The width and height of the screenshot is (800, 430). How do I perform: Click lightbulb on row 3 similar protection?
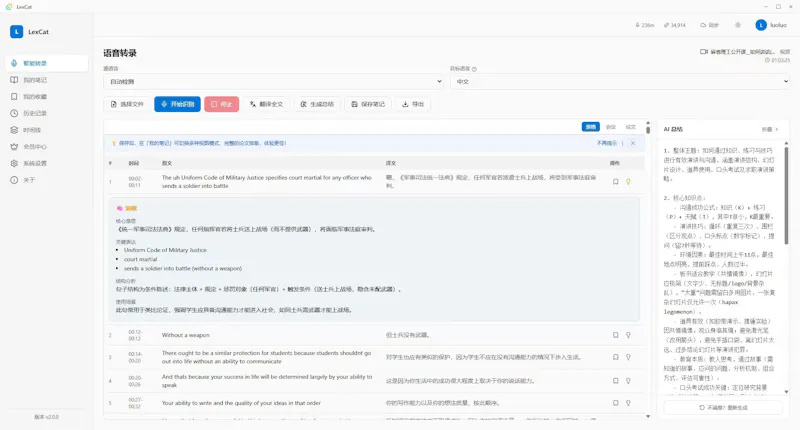point(629,357)
